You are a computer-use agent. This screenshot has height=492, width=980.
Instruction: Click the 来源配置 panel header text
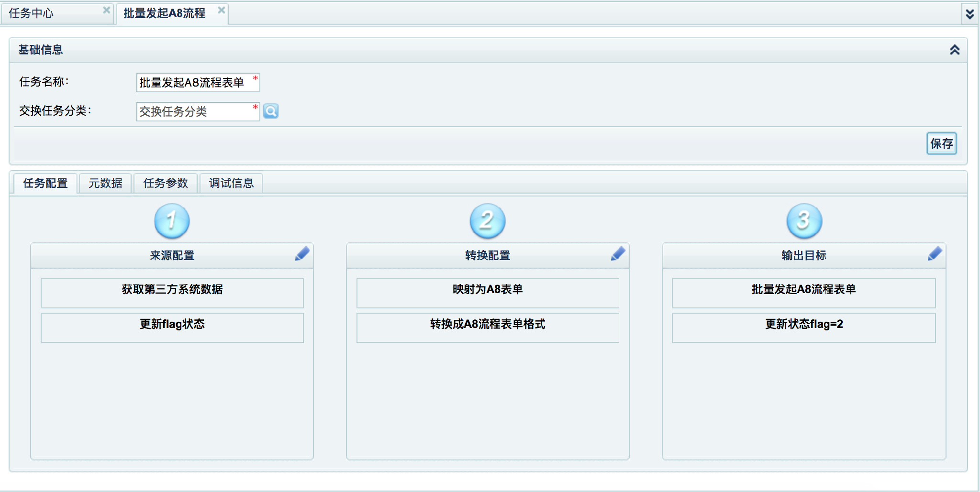click(x=172, y=255)
